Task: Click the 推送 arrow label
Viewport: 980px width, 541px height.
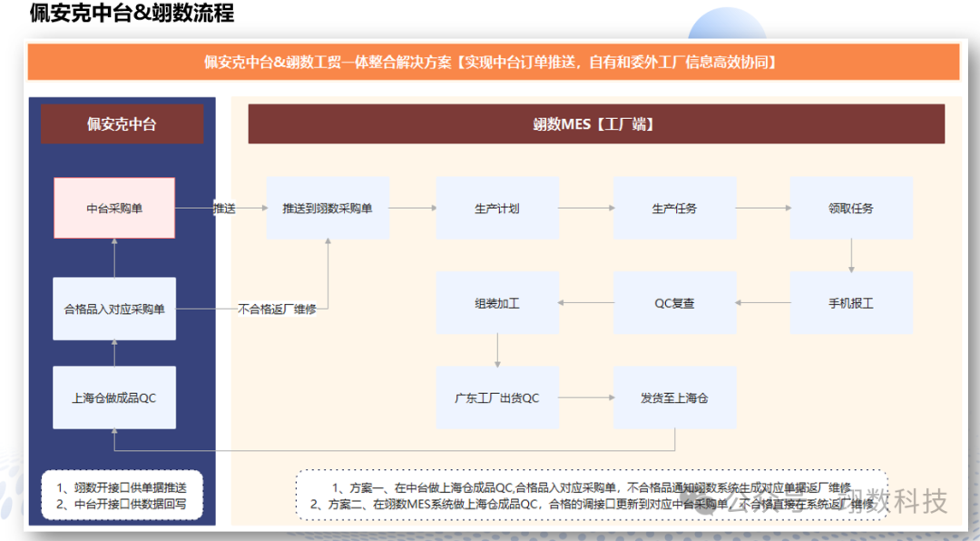Action: pyautogui.click(x=224, y=208)
